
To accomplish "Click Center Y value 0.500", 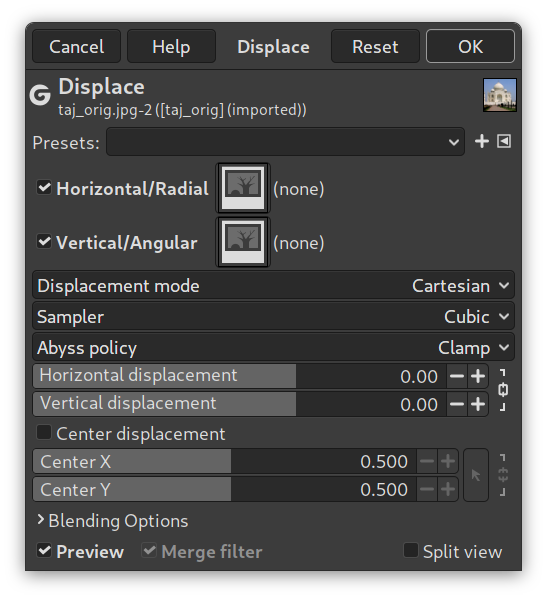I will (x=384, y=490).
